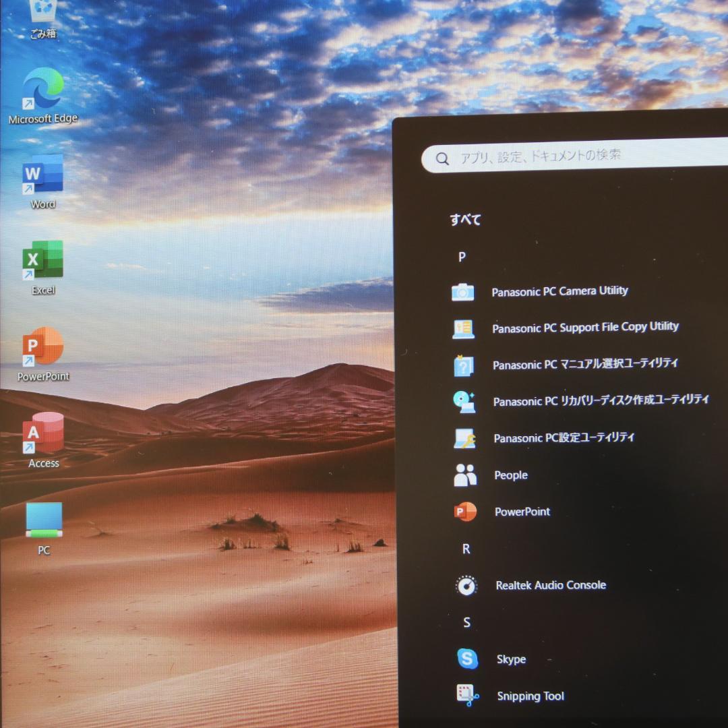Screen dimensions: 728x728
Task: Open the People app in list
Action: pyautogui.click(x=510, y=475)
